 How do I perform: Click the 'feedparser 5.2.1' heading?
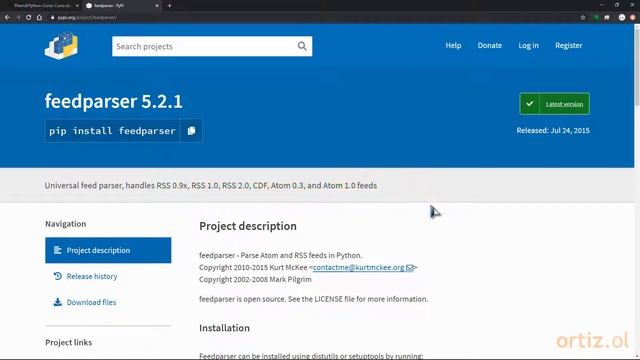click(x=113, y=101)
